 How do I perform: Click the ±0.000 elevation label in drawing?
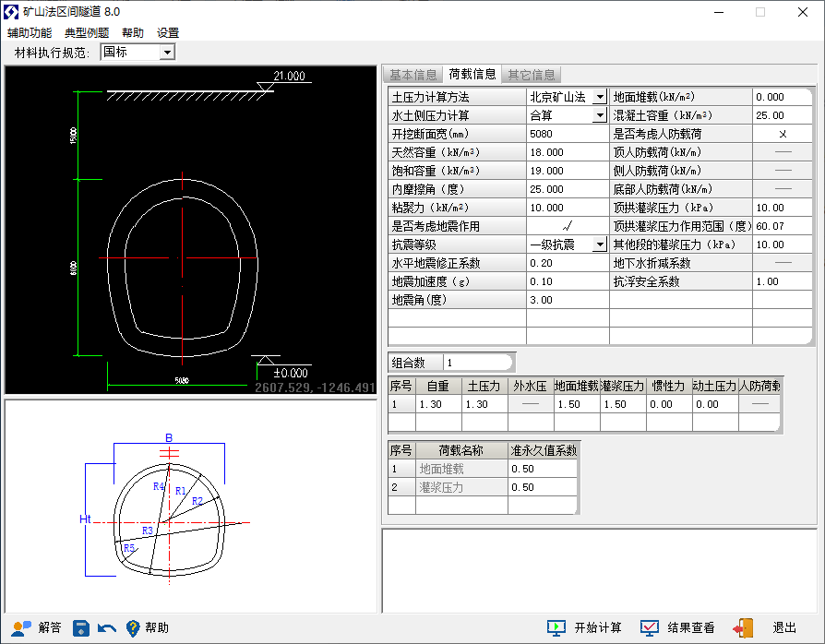click(x=291, y=373)
